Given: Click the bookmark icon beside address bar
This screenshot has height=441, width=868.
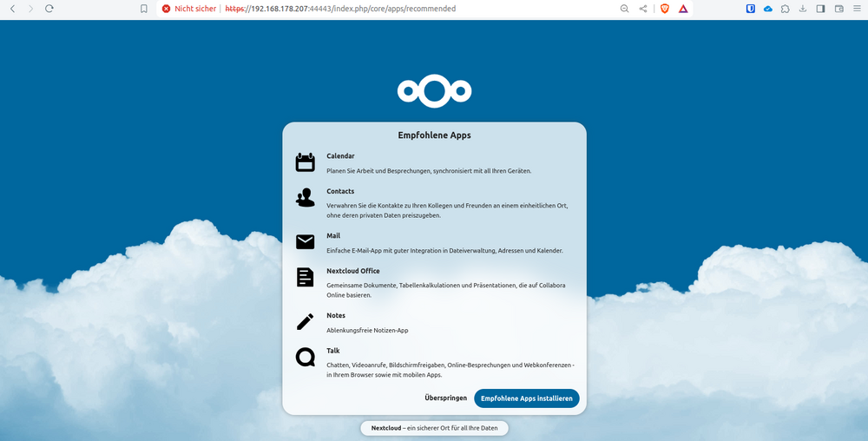Looking at the screenshot, I should click(144, 9).
